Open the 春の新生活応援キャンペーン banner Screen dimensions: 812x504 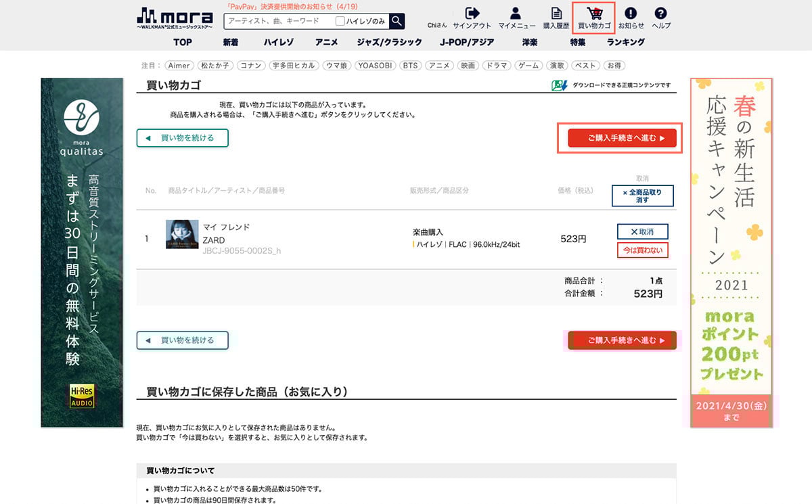click(731, 252)
